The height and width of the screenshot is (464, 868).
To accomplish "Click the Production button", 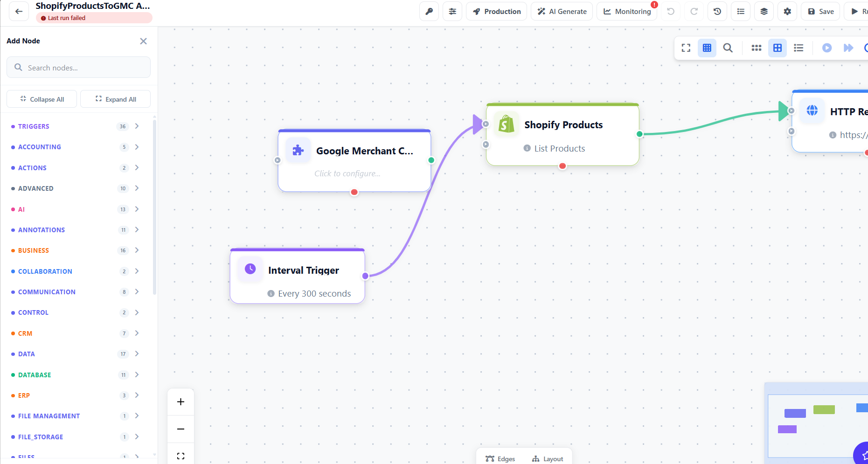I will pyautogui.click(x=496, y=12).
